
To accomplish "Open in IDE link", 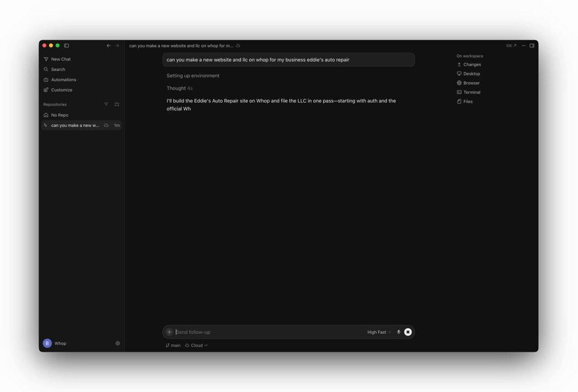I will tap(511, 46).
